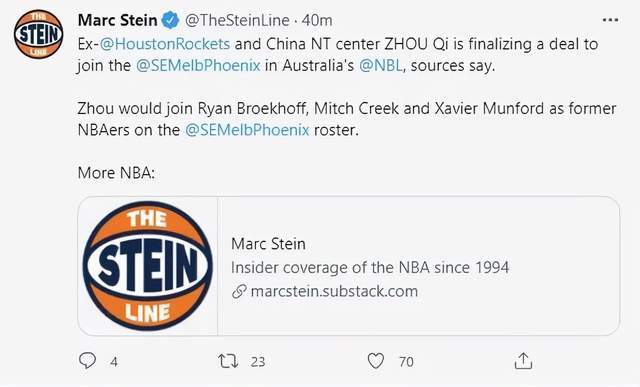The image size is (640, 387).
Task: Open the @HoustonRockets mention
Action: 164,44
